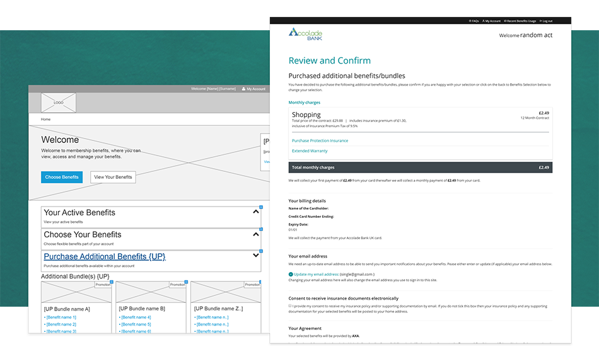Click the image placeholder of UP Bundle name A
599x364 pixels.
coord(76,292)
